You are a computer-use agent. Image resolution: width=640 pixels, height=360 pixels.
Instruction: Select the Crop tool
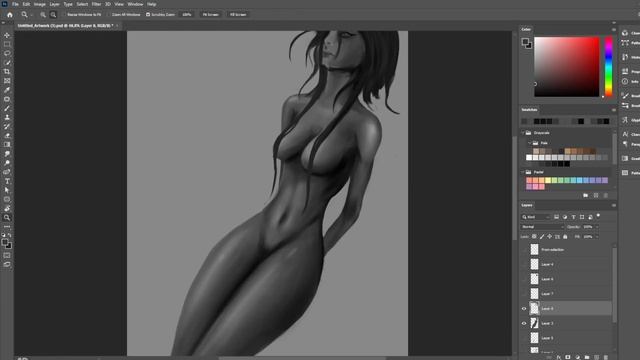click(x=7, y=72)
